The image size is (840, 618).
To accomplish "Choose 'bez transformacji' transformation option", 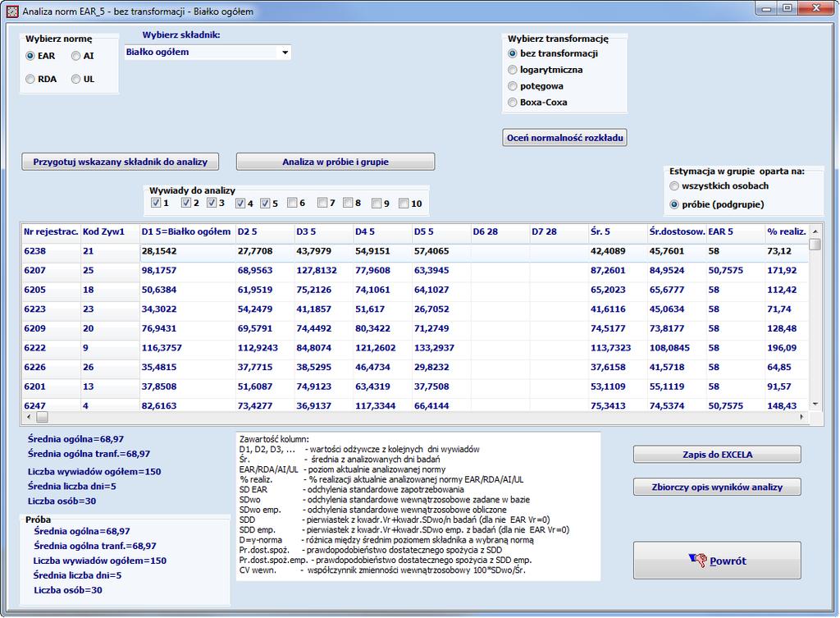I will click(513, 53).
